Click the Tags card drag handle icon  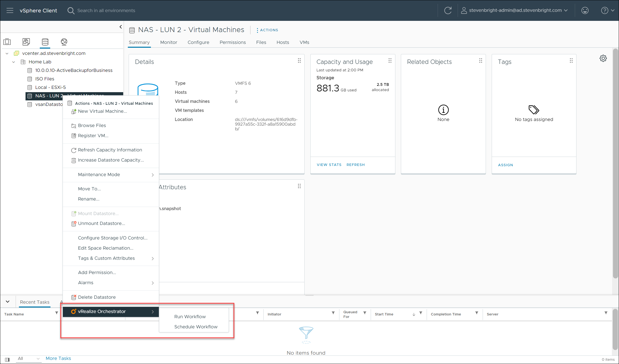tap(571, 61)
